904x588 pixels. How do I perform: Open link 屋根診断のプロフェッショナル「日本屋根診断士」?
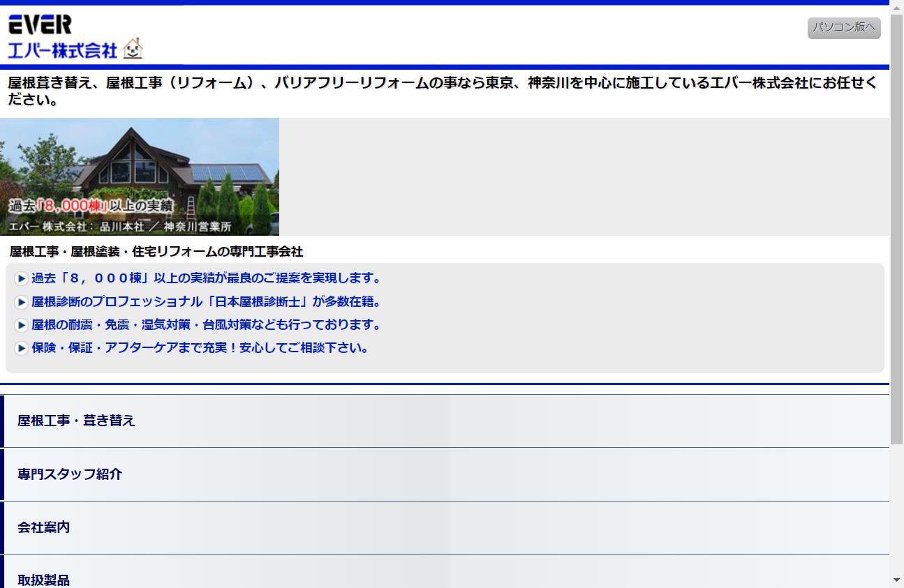[x=207, y=302]
